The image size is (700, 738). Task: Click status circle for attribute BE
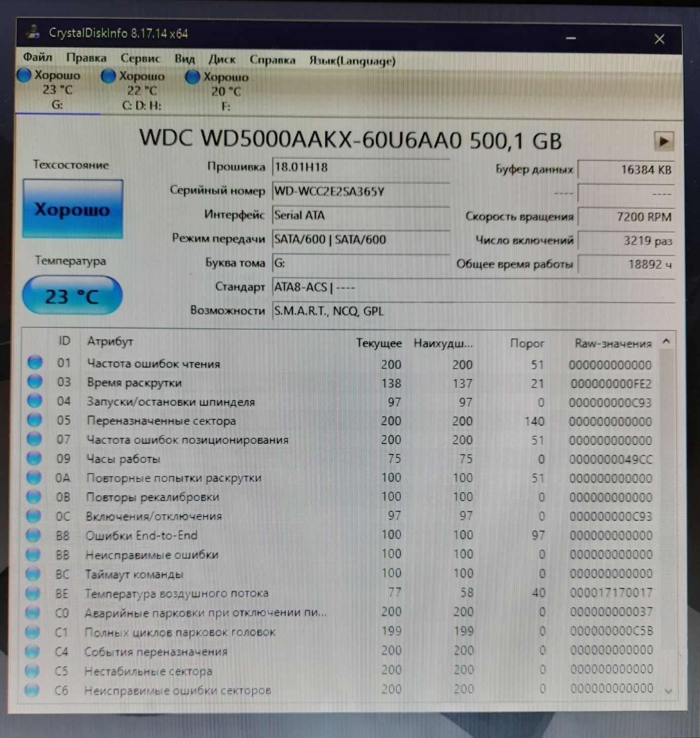(x=32, y=593)
